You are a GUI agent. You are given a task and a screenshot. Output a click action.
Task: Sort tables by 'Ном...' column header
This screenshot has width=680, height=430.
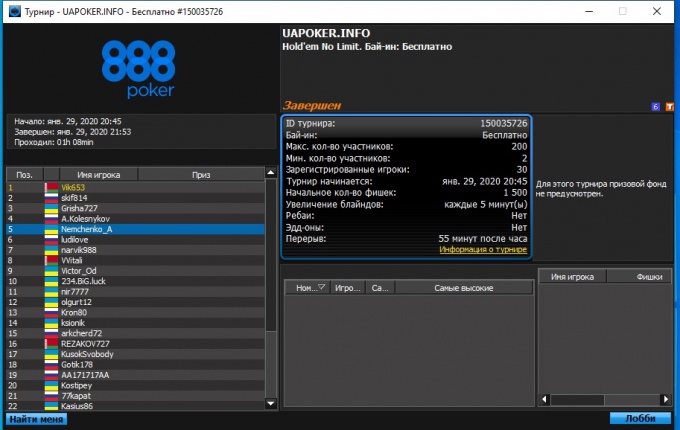307,288
